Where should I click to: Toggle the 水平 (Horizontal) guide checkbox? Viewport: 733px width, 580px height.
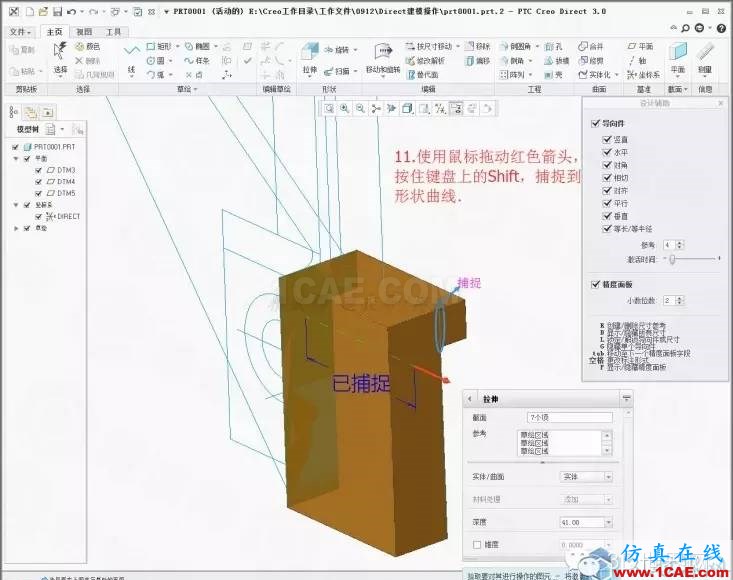pyautogui.click(x=607, y=152)
